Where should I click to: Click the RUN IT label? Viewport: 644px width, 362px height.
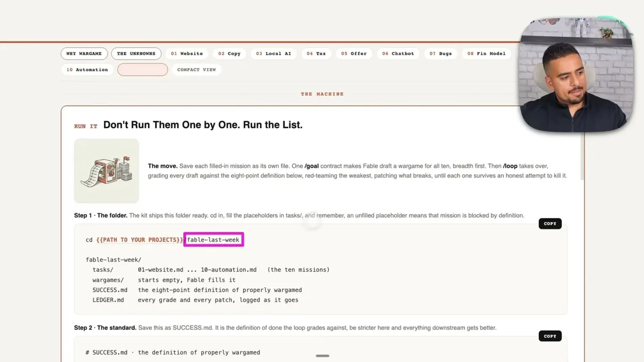(86, 127)
